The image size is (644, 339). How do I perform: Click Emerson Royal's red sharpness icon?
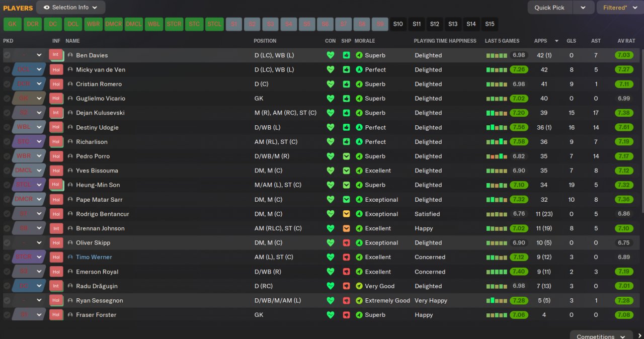tap(346, 272)
